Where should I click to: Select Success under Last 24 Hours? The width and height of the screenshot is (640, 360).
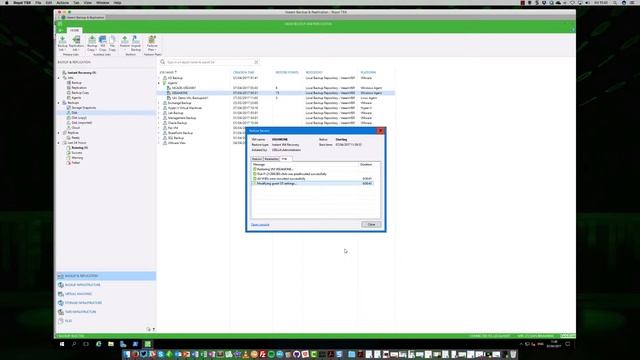tap(77, 153)
